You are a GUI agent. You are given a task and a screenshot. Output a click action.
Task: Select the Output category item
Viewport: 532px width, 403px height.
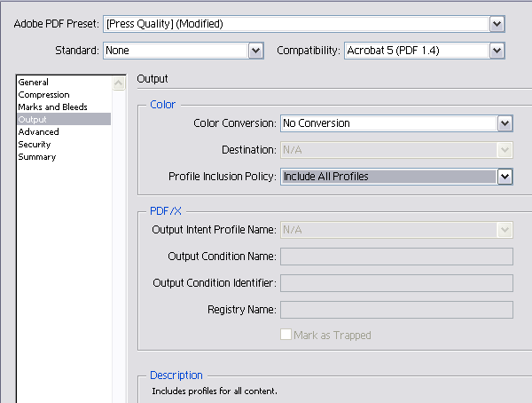64,119
